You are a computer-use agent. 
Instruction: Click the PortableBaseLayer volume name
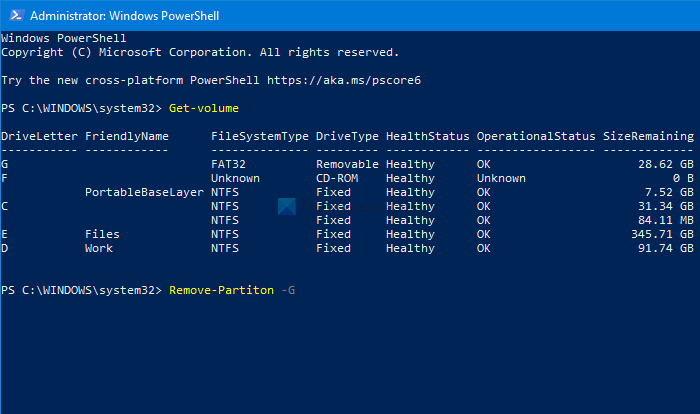(x=144, y=192)
